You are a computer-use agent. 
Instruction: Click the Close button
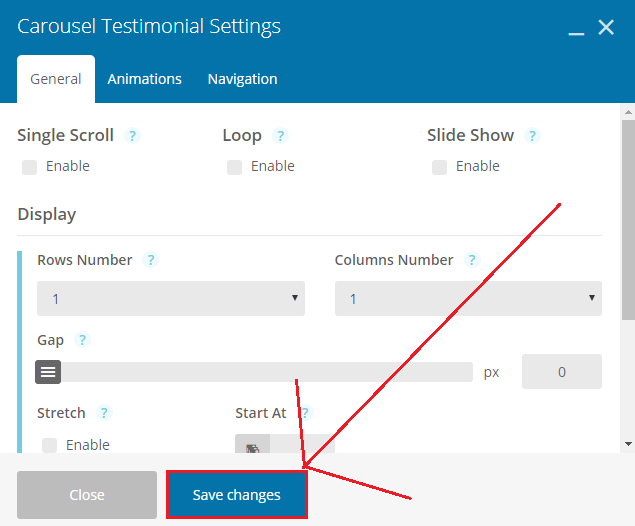87,495
